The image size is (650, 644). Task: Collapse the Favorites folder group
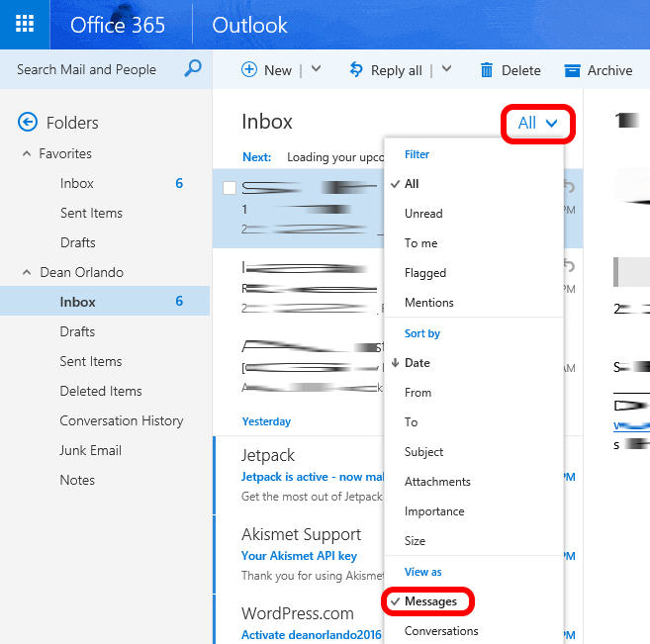click(27, 154)
